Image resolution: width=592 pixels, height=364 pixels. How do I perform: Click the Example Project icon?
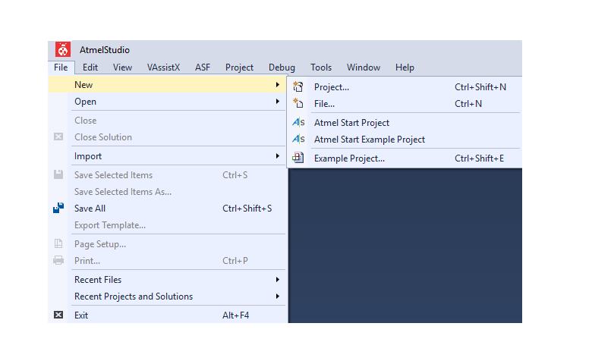click(x=298, y=158)
